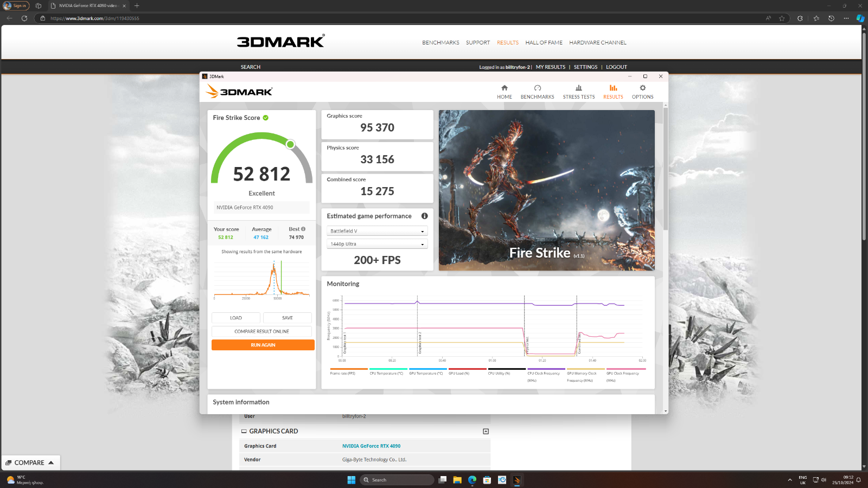Refresh the browser page
Viewport: 868px width, 488px height.
(x=24, y=18)
